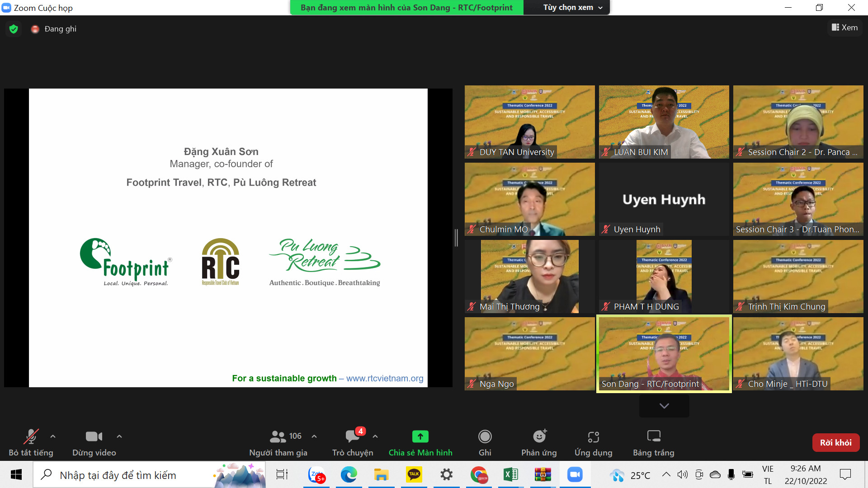868x488 pixels.
Task: Open the Whiteboard (Bảng trắng) icon
Action: [x=653, y=436]
